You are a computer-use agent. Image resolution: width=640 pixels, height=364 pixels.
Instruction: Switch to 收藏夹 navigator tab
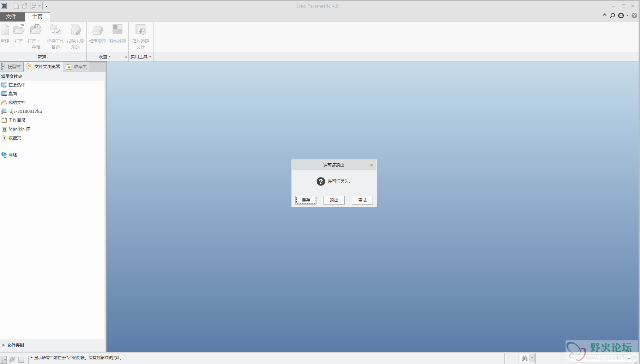(77, 67)
